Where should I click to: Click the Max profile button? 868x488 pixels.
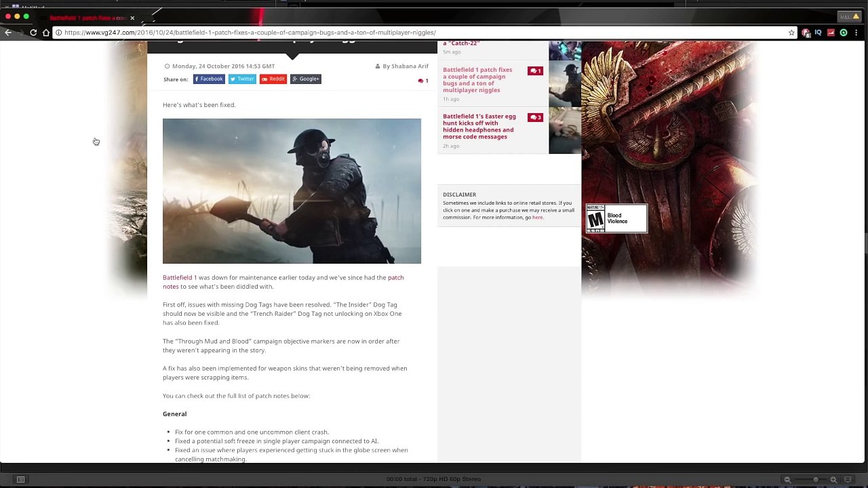pyautogui.click(x=850, y=17)
